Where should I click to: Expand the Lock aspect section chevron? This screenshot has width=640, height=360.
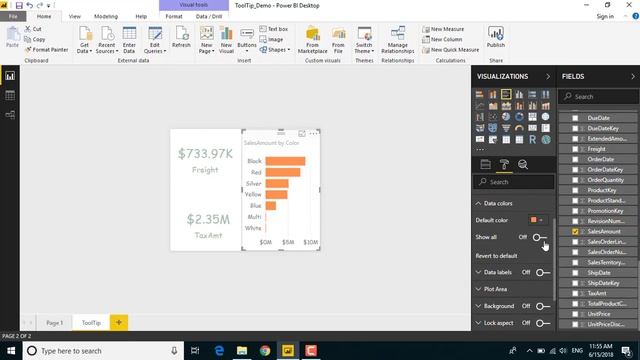pos(478,322)
